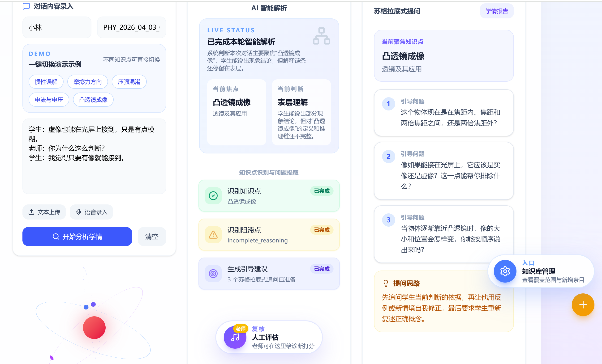This screenshot has height=364, width=602.
Task: Click the incomplete_reasoning label
Action: tap(258, 241)
